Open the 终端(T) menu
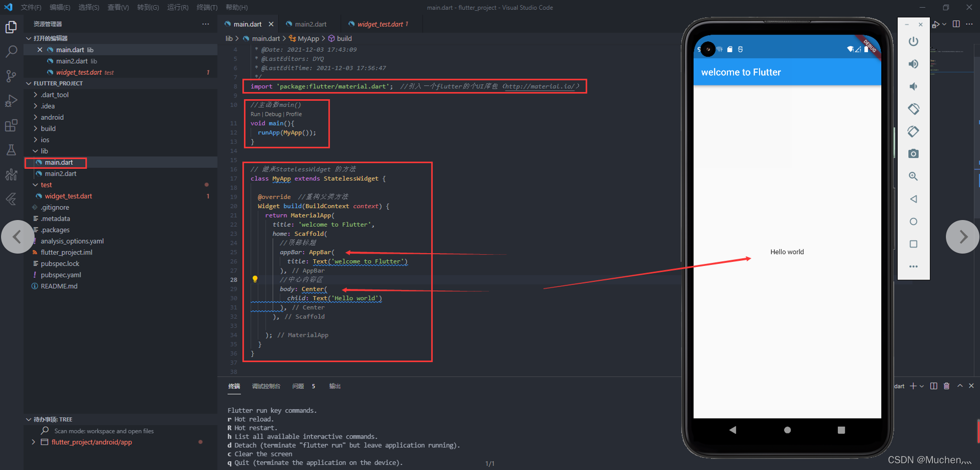The height and width of the screenshot is (470, 980). (207, 7)
